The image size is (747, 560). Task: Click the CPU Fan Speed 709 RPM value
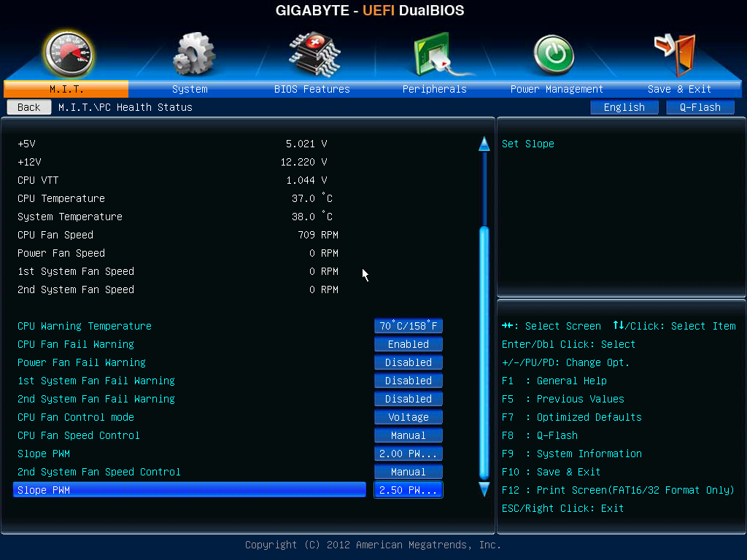tap(318, 235)
